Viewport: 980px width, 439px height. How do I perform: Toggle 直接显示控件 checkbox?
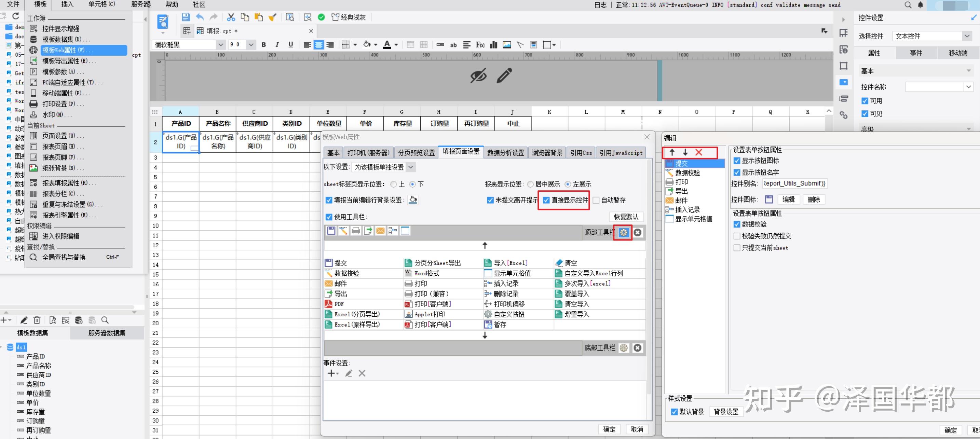tap(546, 200)
